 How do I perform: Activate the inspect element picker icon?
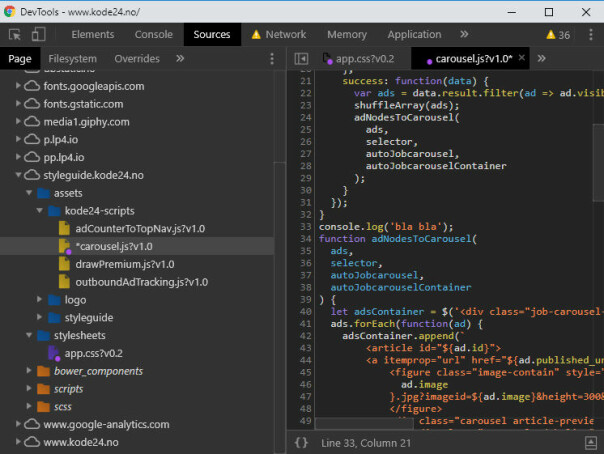click(15, 35)
